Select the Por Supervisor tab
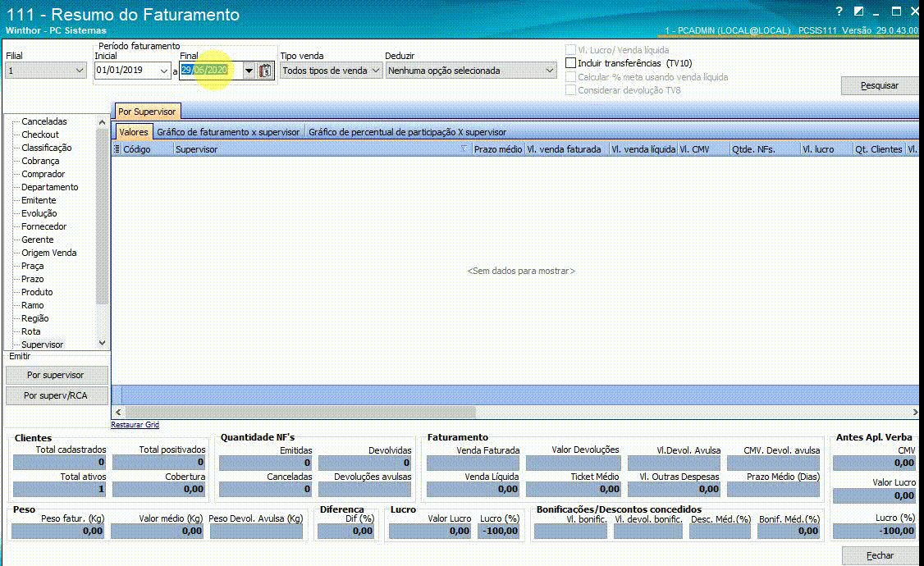924x566 pixels. (x=147, y=112)
